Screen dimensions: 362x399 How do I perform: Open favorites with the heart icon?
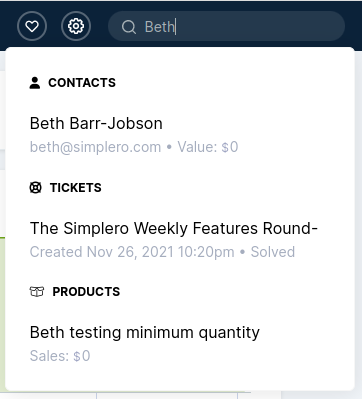point(32,26)
